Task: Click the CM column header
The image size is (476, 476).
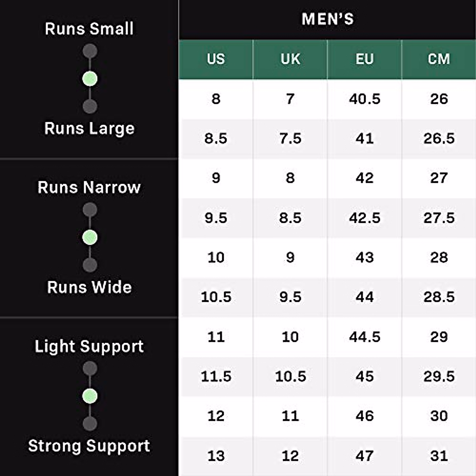Action: pyautogui.click(x=439, y=59)
